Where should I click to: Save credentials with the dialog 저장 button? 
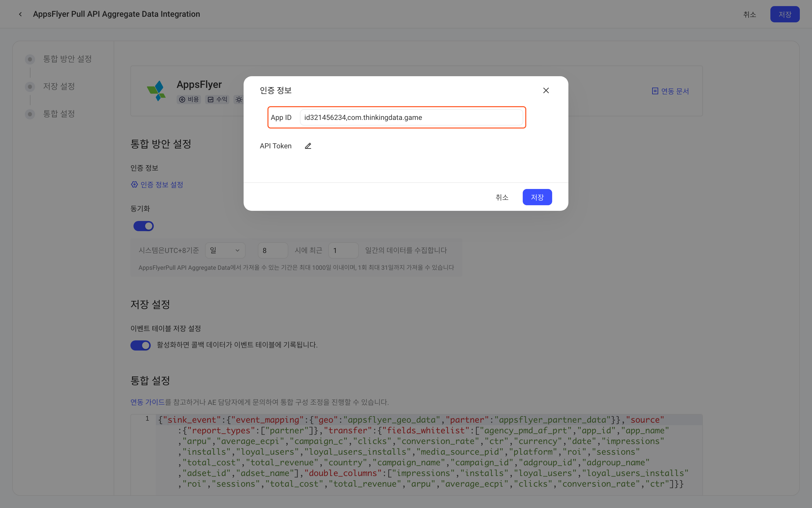537,197
